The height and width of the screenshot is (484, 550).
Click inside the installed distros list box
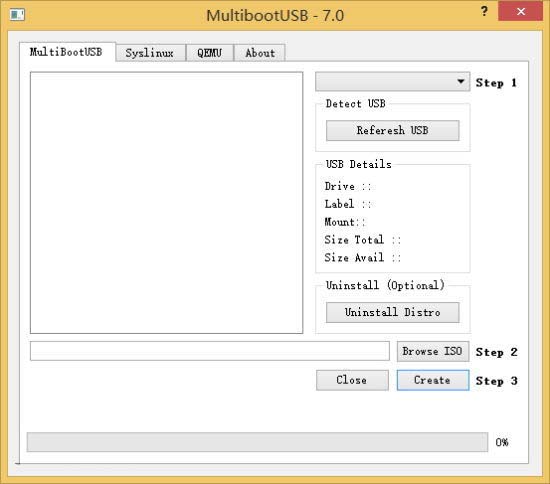click(167, 203)
